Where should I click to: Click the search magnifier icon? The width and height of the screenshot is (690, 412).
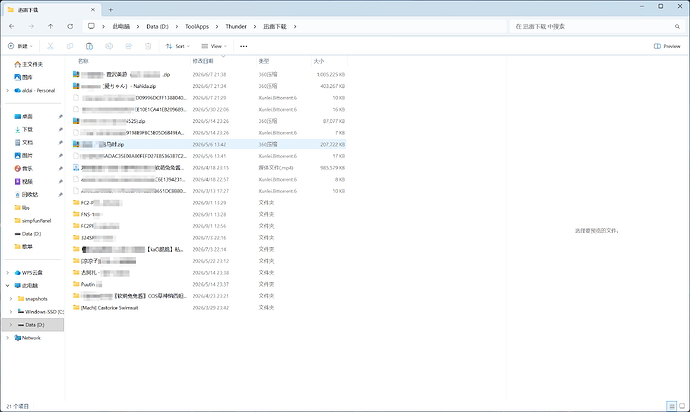tap(677, 26)
